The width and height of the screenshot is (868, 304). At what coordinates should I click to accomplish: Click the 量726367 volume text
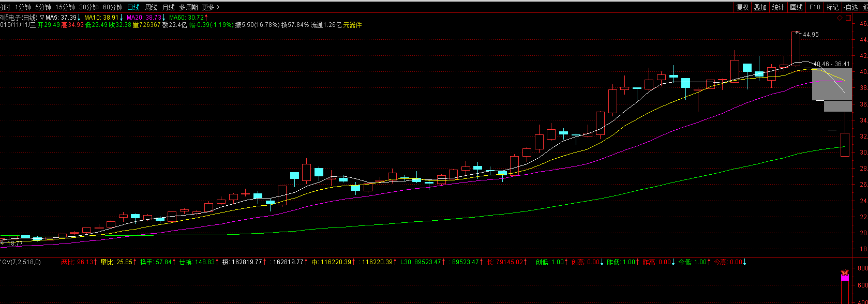[x=146, y=25]
